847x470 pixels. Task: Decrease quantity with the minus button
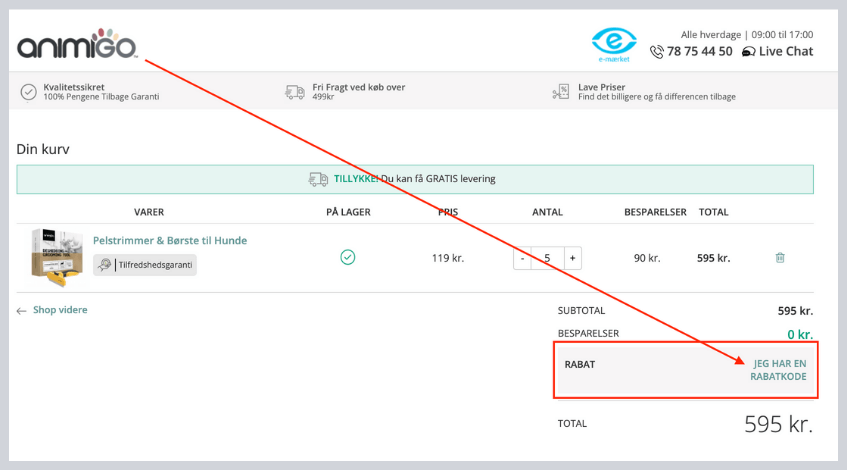point(522,258)
